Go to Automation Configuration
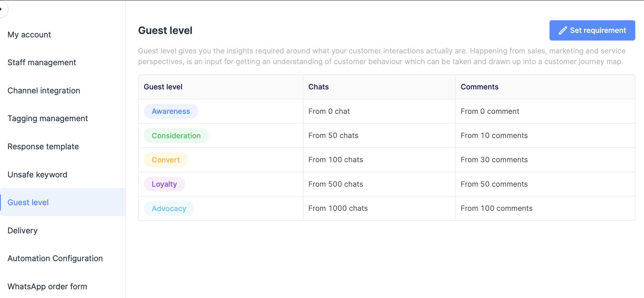 [55, 258]
